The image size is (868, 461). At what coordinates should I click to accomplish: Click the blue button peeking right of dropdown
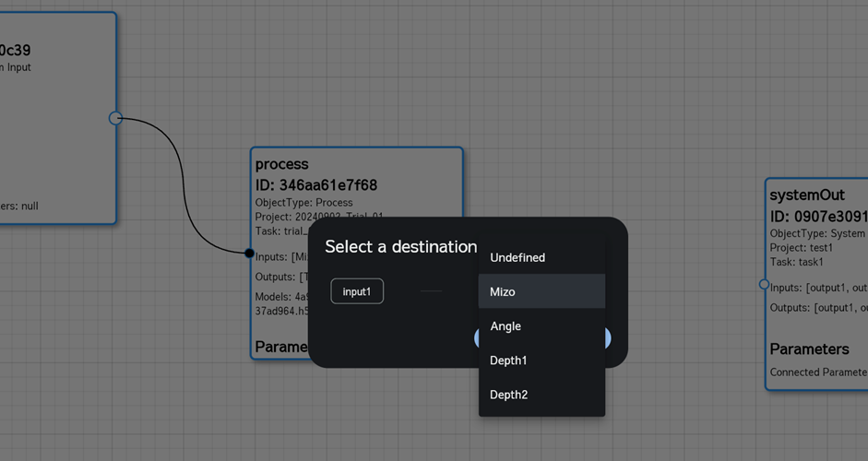coord(608,338)
